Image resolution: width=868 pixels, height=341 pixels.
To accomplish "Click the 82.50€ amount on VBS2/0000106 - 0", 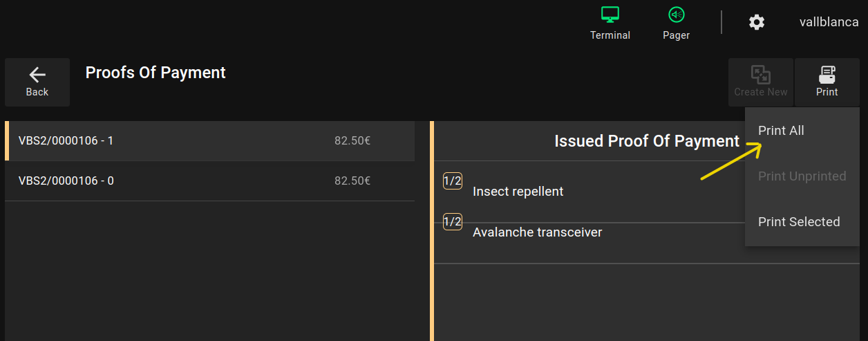I will [x=352, y=181].
